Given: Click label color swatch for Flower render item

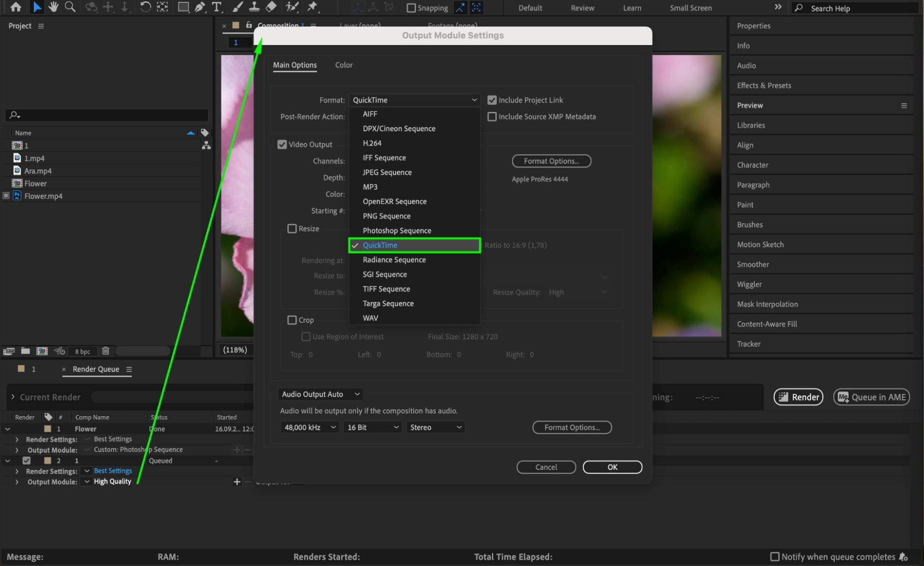Looking at the screenshot, I should pyautogui.click(x=48, y=429).
